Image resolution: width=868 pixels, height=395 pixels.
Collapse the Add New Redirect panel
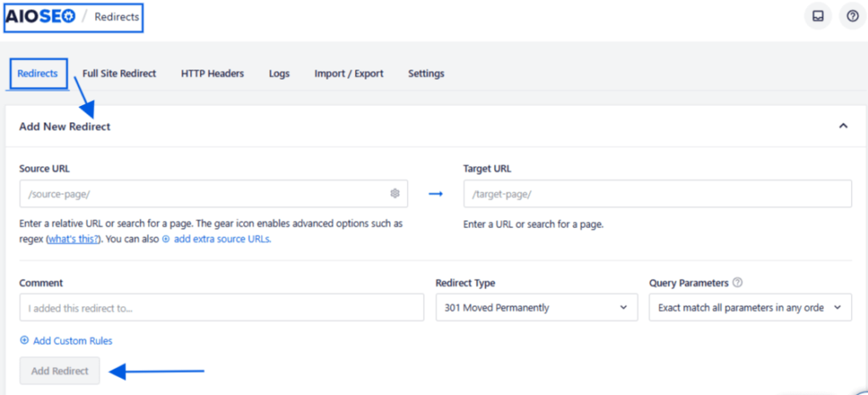pyautogui.click(x=843, y=125)
